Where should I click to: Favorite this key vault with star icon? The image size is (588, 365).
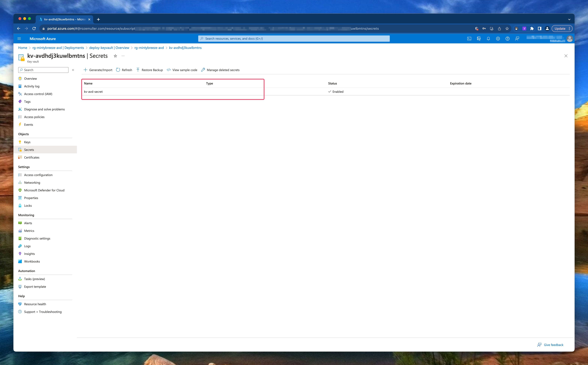(115, 56)
